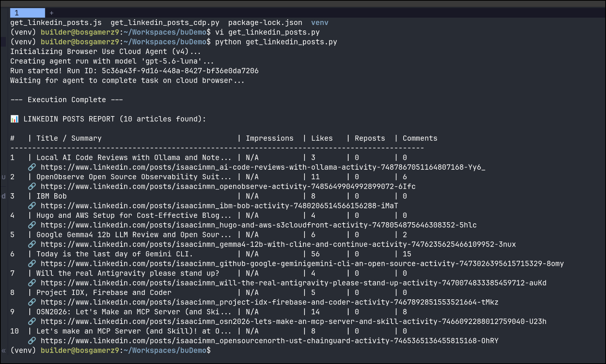Image resolution: width=606 pixels, height=364 pixels.
Task: Click the title 'Local AI Code Reviews with Ollama and Note...'
Action: 134,158
